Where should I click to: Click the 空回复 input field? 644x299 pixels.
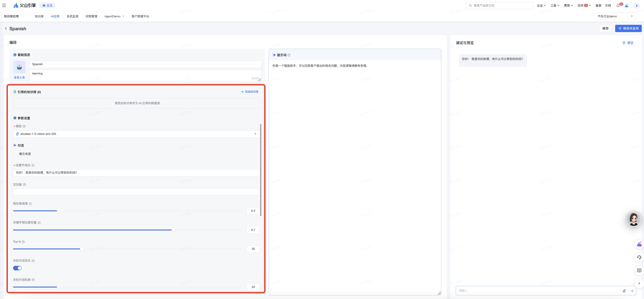point(136,192)
